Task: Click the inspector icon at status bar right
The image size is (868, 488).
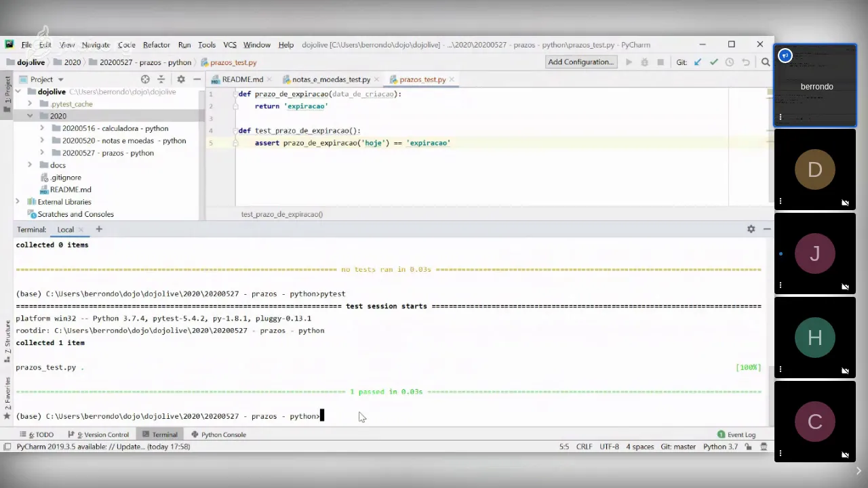Action: pyautogui.click(x=764, y=447)
